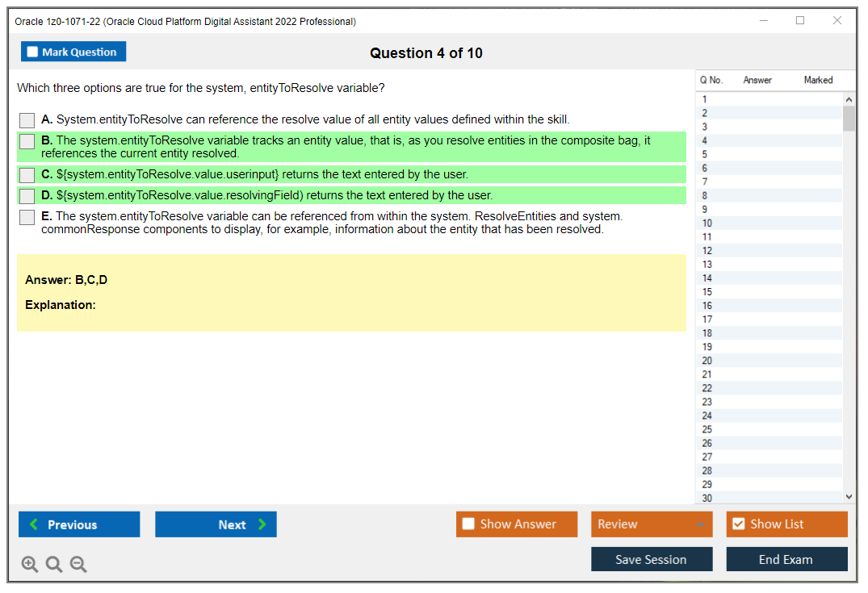Click the flag checkbox icon on Mark Question
Viewport: 868px width, 593px height.
click(x=31, y=51)
